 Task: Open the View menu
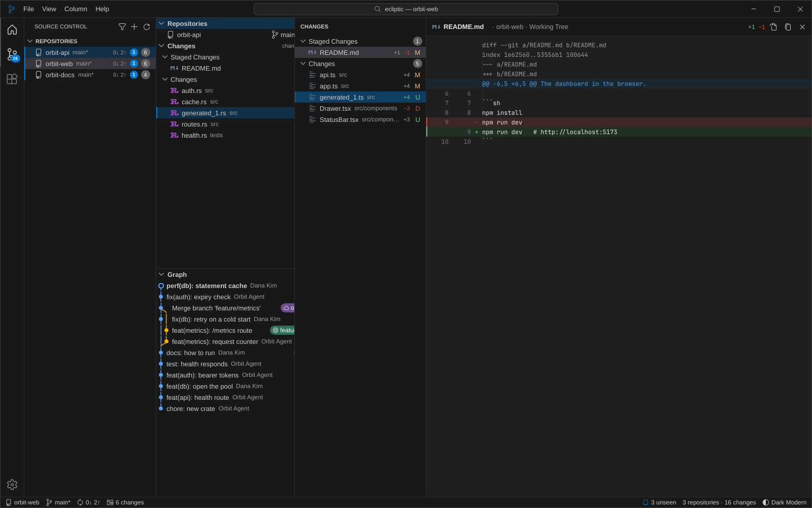pyautogui.click(x=49, y=9)
